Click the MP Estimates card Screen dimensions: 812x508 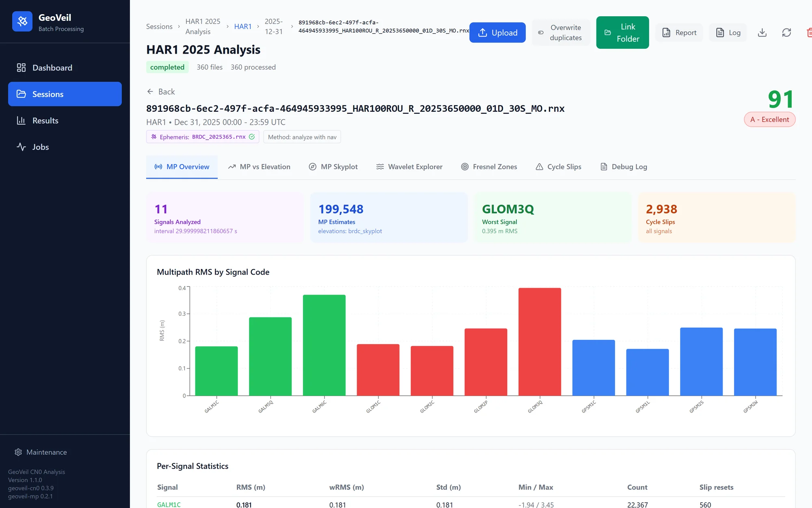coord(389,217)
